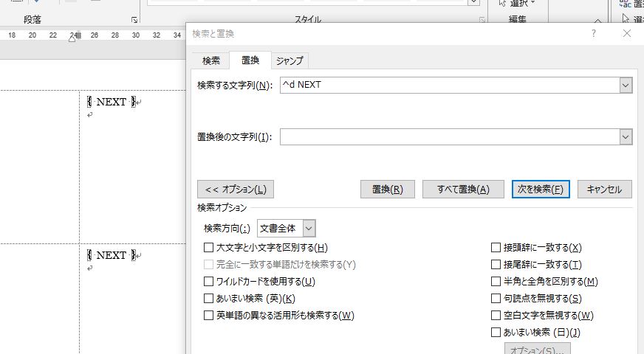Select the 置換 tab
Viewport: 644px width, 354px height.
[x=250, y=60]
